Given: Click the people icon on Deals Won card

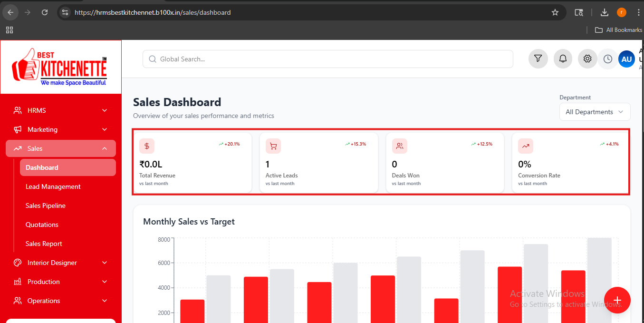Looking at the screenshot, I should click(400, 146).
